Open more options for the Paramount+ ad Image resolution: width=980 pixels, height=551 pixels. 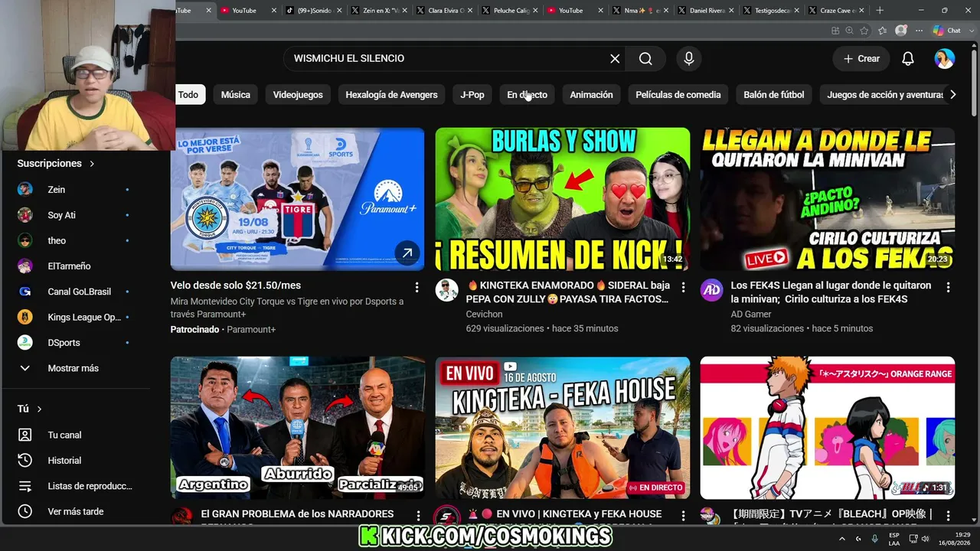[x=417, y=287]
